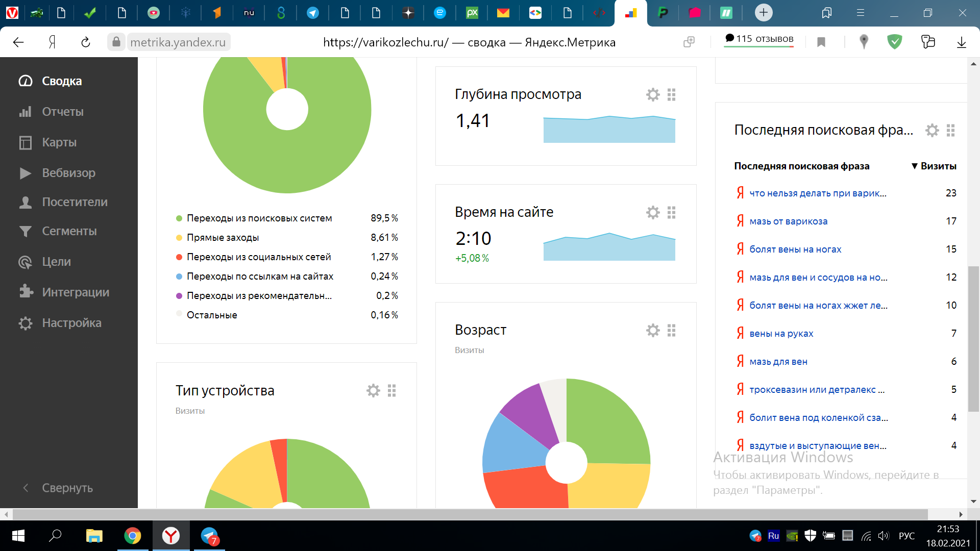
Task: Click grid icon of Возраст widget
Action: [x=671, y=330]
